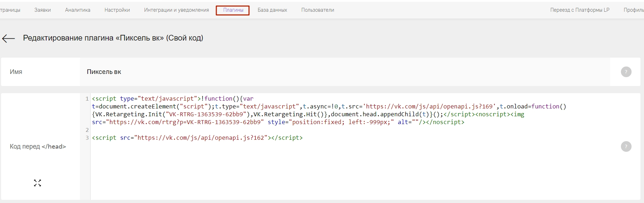Go to База данных tab
The image size is (644, 203).
[272, 10]
